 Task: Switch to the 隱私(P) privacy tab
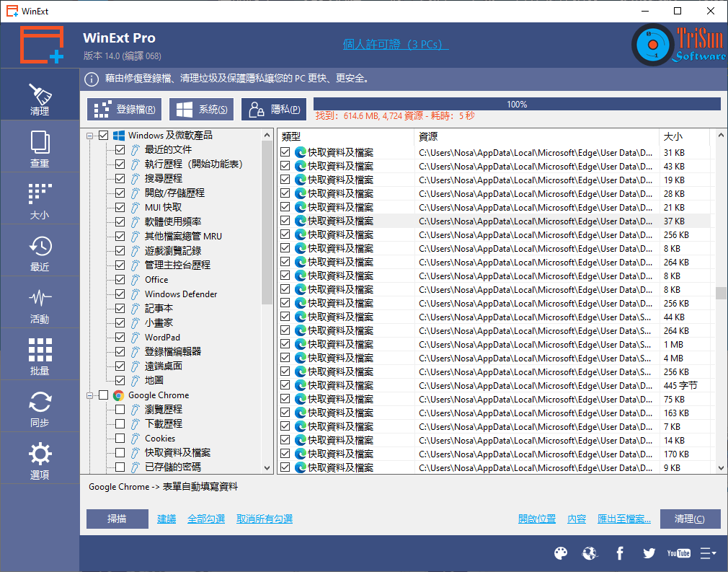pos(274,110)
